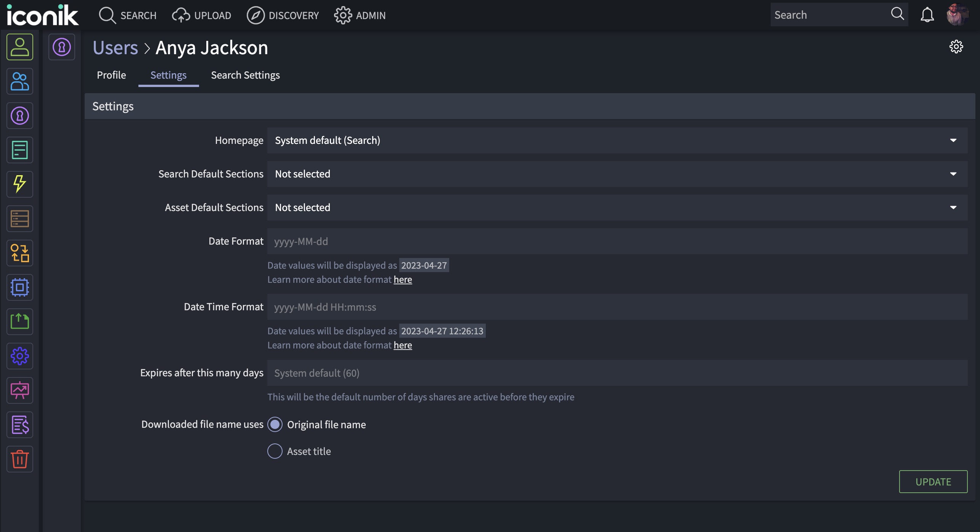Screen dimensions: 980x532
Task: Open the Analytics admin panel
Action: (19, 390)
